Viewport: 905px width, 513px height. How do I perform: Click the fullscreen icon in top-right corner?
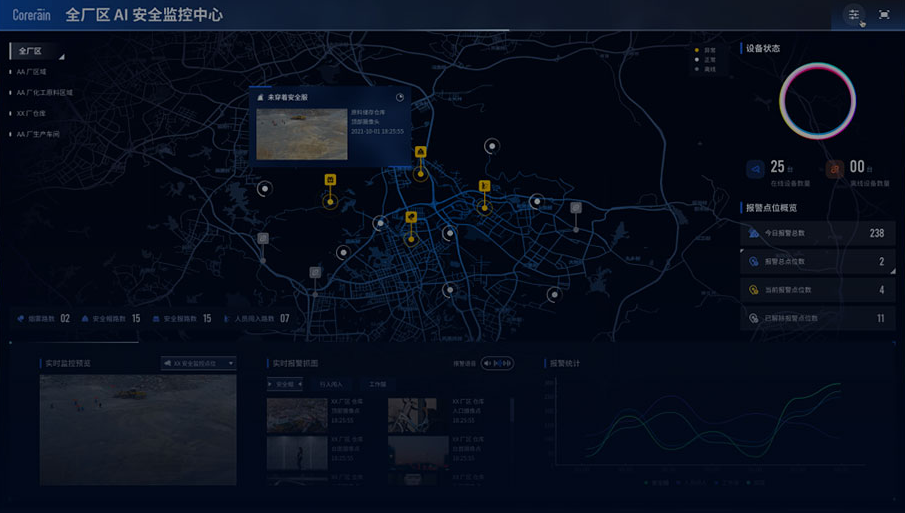[884, 14]
